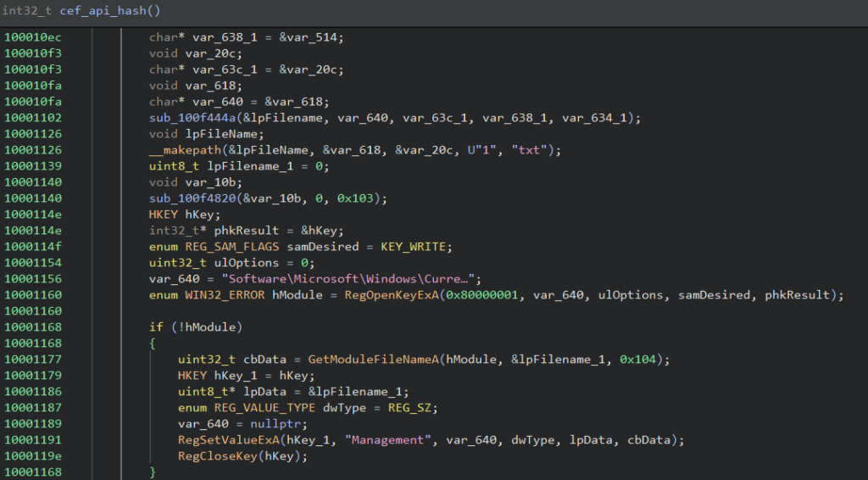This screenshot has width=868, height=480.
Task: Select the 0x103 constant in sub_100f4820 call
Action: (355, 198)
